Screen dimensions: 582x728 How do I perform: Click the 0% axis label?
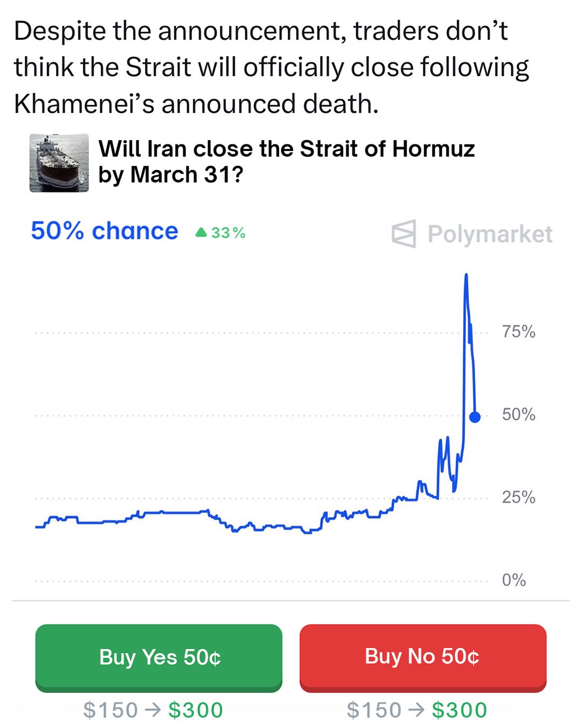pyautogui.click(x=514, y=580)
